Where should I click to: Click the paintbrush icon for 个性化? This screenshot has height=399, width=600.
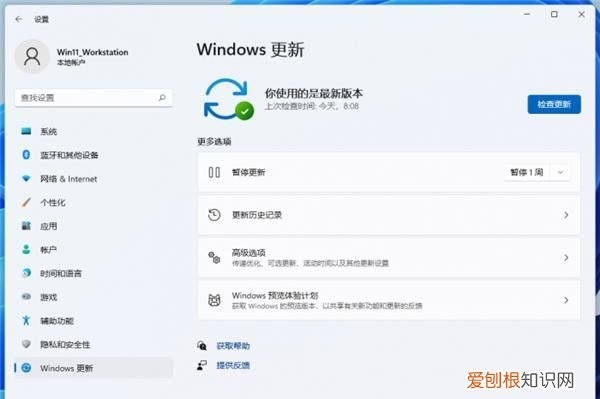26,202
